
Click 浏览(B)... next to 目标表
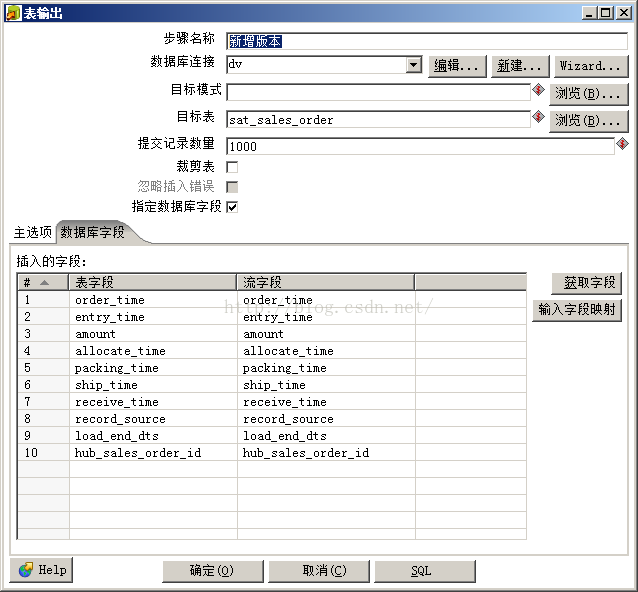(588, 121)
